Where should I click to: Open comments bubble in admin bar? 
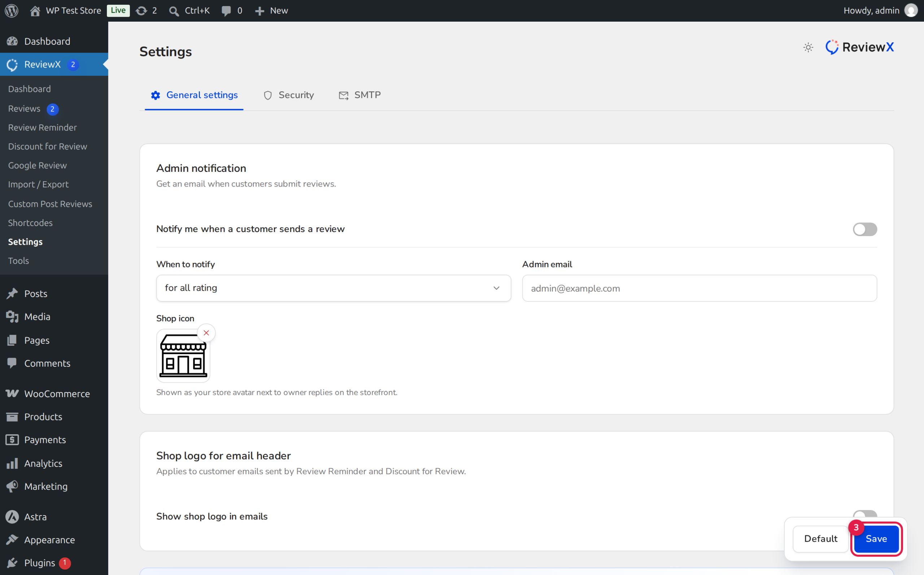point(232,10)
